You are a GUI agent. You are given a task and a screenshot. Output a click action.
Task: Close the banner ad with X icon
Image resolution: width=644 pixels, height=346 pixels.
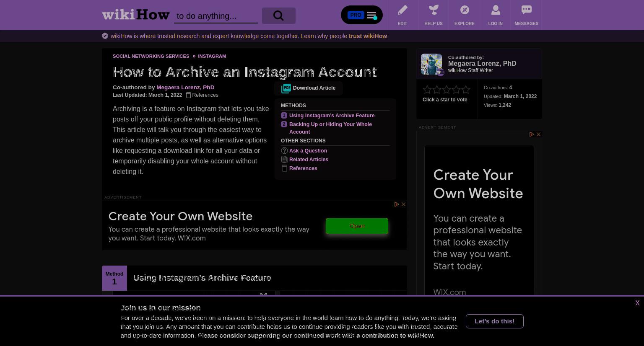[x=403, y=204]
